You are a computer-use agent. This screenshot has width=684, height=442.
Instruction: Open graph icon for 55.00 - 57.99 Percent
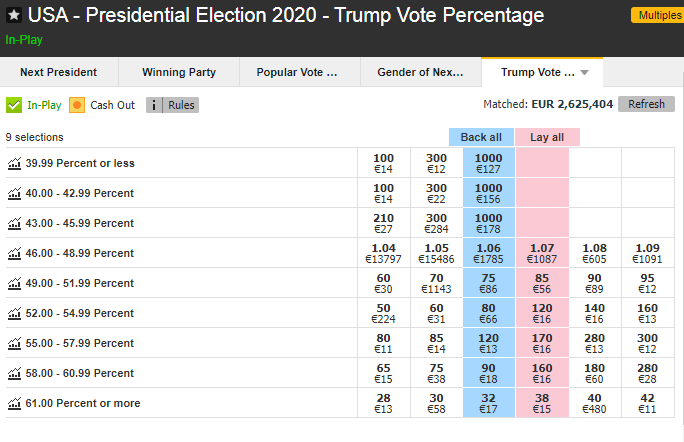pyautogui.click(x=13, y=343)
